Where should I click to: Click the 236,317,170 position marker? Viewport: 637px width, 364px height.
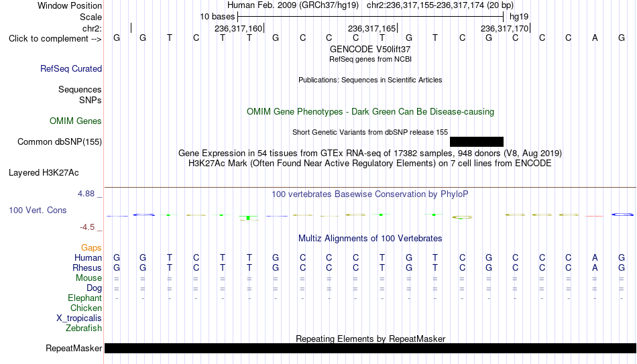point(504,28)
